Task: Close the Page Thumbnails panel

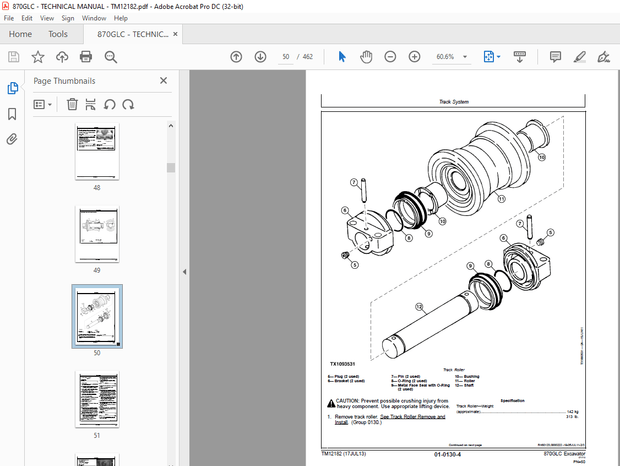Action: point(163,81)
